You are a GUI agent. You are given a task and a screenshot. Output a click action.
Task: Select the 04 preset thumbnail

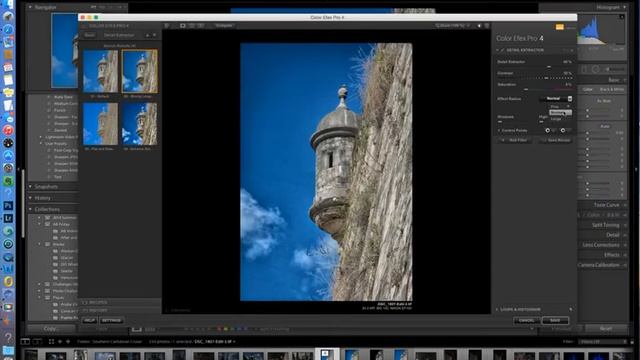click(140, 124)
